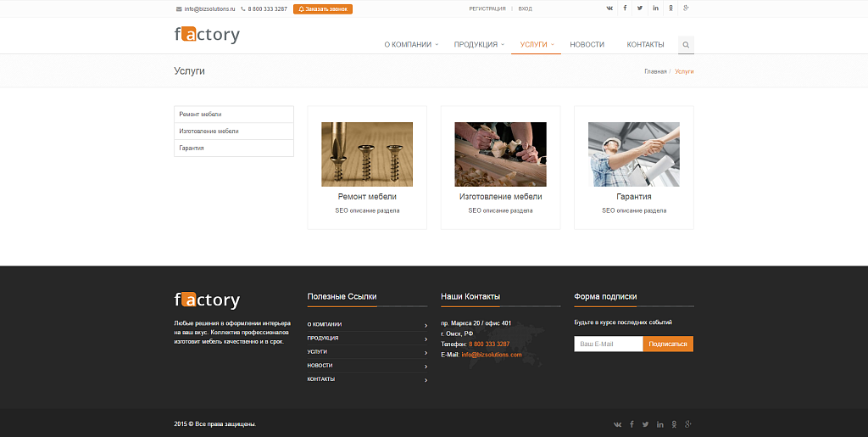Select Изготовление мебели in the left sidebar
This screenshot has height=437, width=868.
pyautogui.click(x=233, y=132)
